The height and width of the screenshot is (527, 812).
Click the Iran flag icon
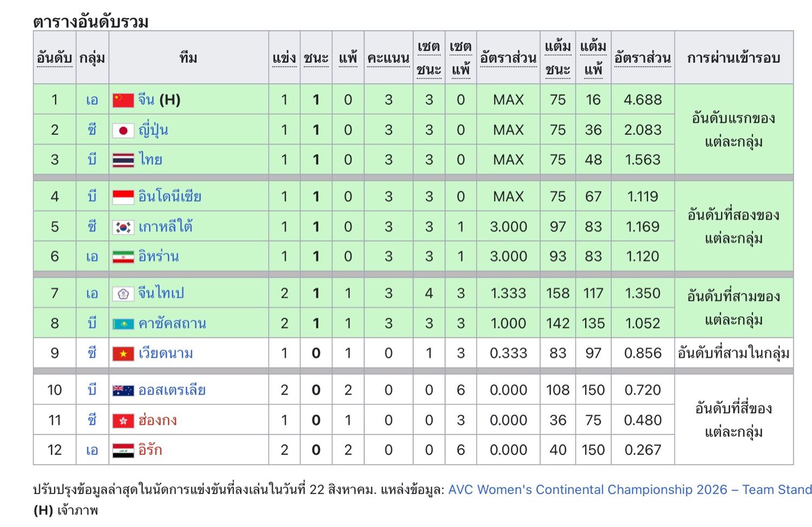[x=123, y=257]
